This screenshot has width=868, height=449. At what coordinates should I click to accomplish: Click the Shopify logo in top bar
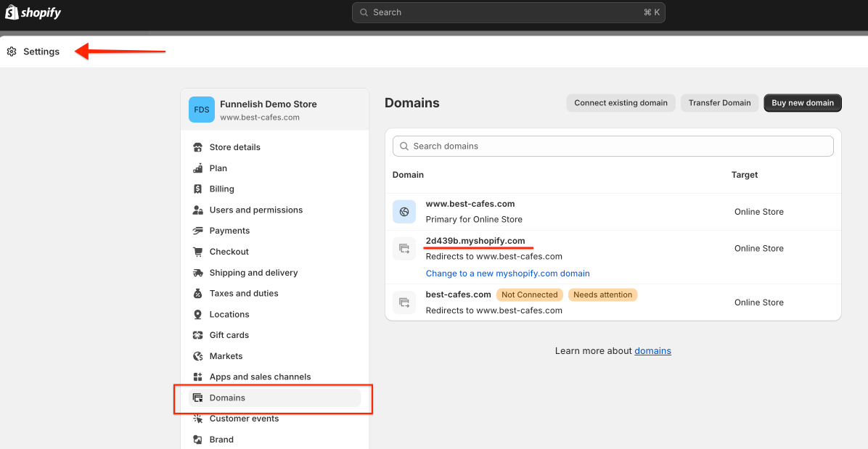pos(33,12)
